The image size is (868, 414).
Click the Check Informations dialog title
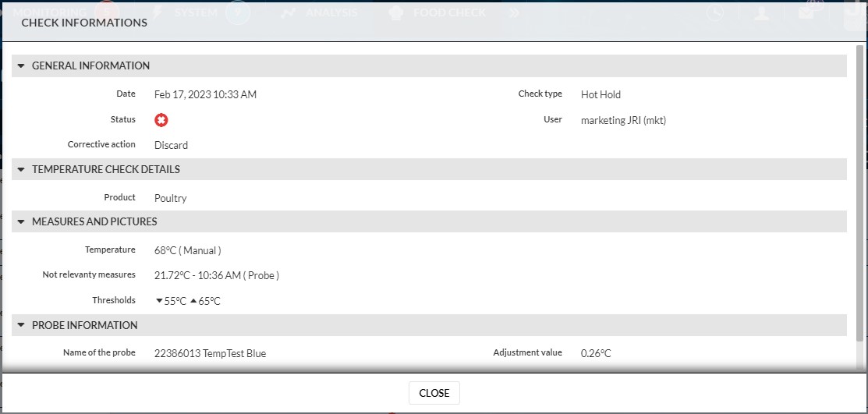click(84, 23)
